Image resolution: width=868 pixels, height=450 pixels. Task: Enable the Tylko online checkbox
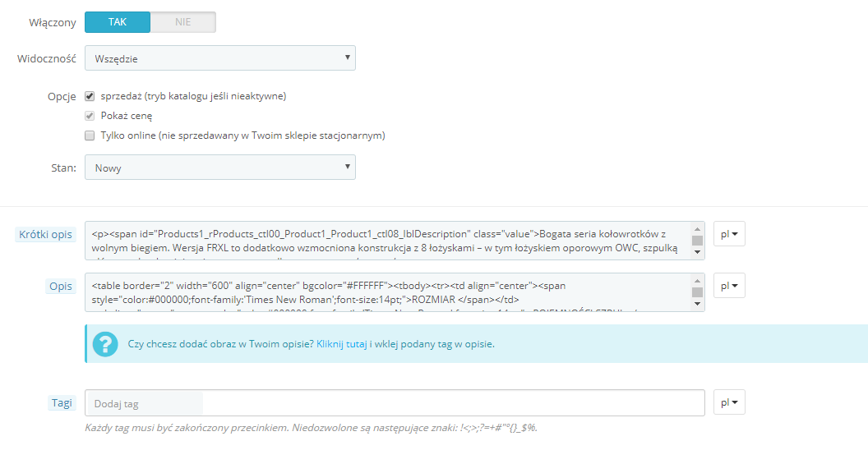click(x=90, y=135)
